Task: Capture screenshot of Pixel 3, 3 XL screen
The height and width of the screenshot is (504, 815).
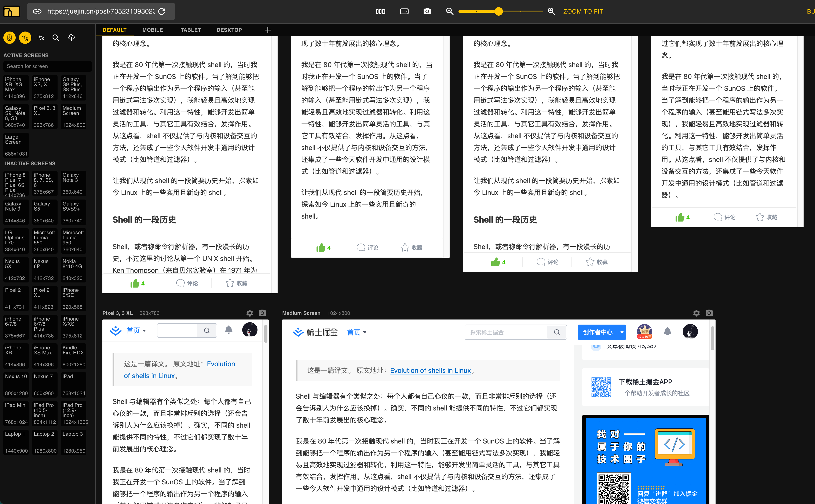Action: [262, 313]
